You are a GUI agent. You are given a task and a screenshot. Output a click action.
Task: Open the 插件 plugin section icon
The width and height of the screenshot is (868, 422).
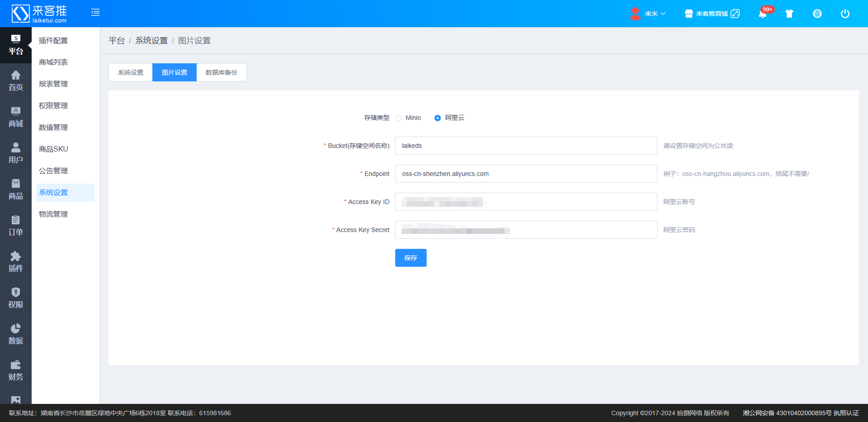pyautogui.click(x=16, y=262)
